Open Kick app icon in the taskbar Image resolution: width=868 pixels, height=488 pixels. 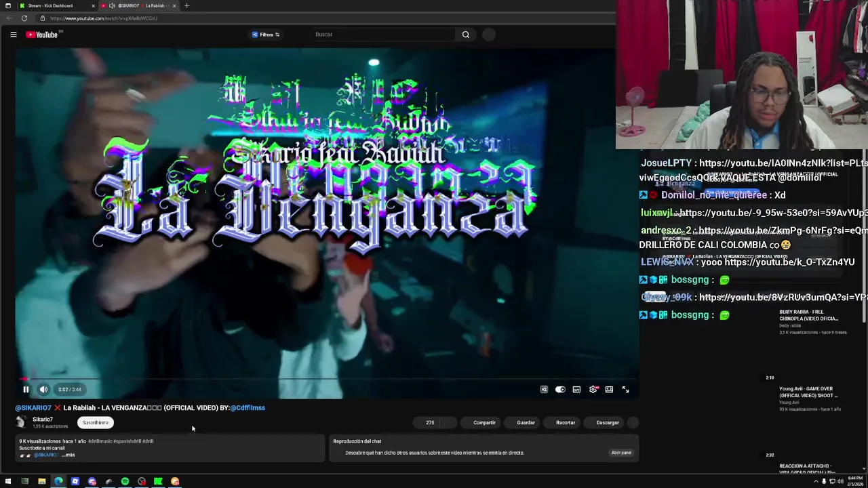[x=158, y=481]
